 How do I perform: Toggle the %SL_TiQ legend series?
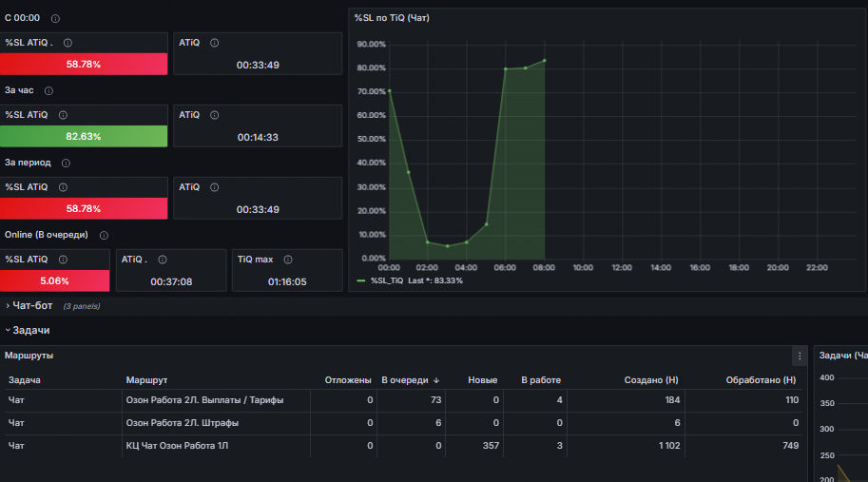pos(387,280)
